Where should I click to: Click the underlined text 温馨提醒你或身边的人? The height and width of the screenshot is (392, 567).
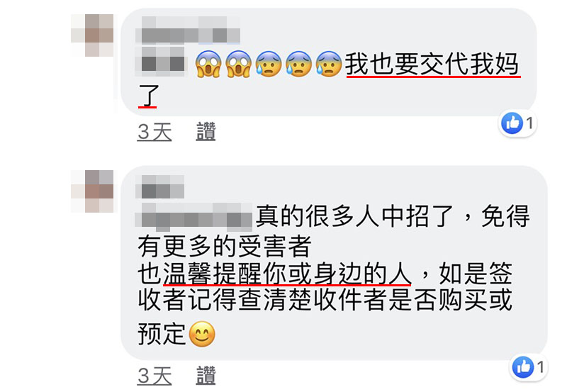point(288,273)
